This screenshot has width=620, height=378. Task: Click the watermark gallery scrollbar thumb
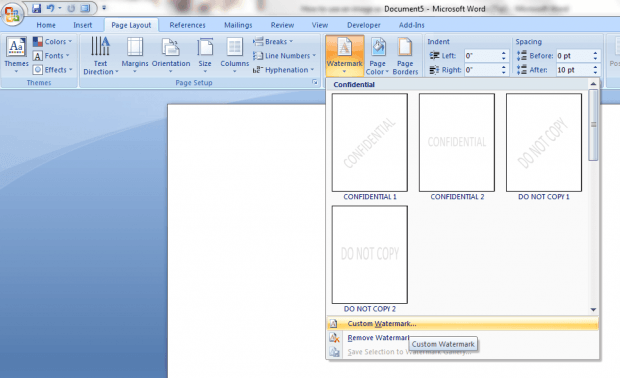(593, 125)
